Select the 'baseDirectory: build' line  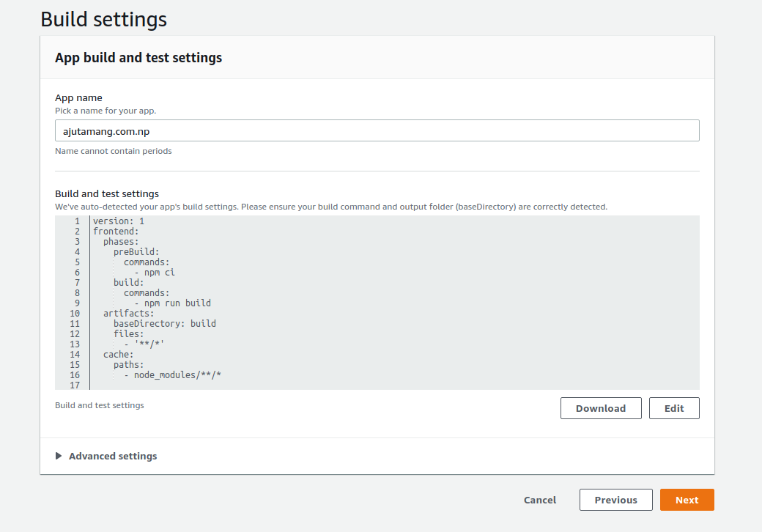[164, 324]
